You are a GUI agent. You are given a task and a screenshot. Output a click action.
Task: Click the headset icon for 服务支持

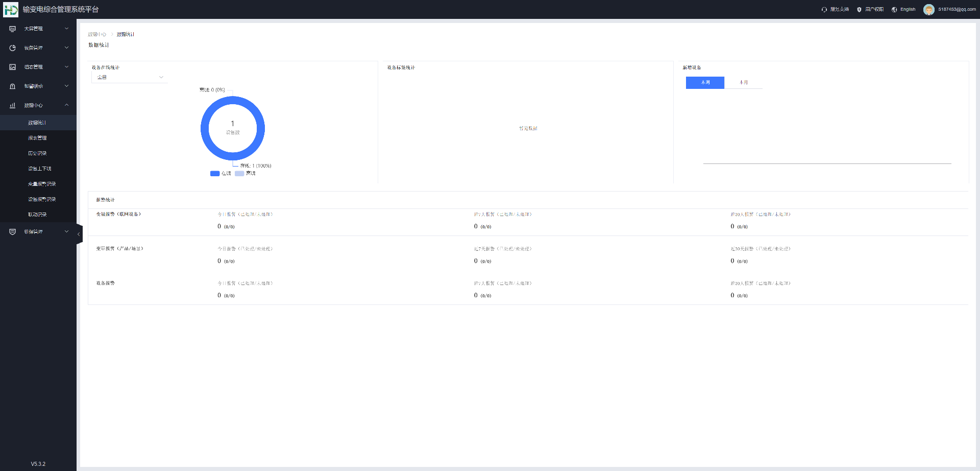[x=824, y=10]
